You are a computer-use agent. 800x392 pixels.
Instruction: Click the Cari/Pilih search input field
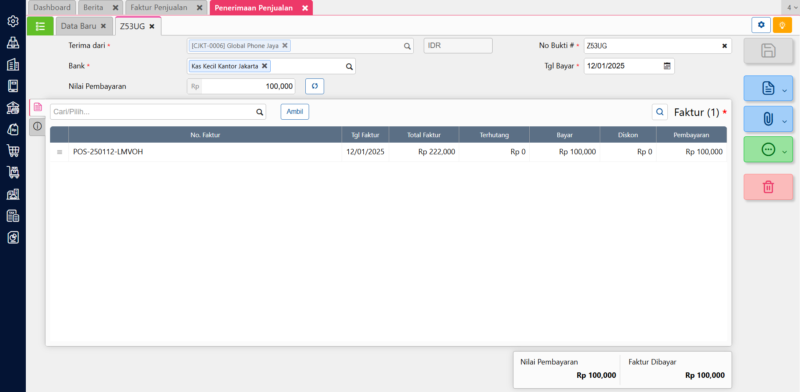pyautogui.click(x=153, y=112)
